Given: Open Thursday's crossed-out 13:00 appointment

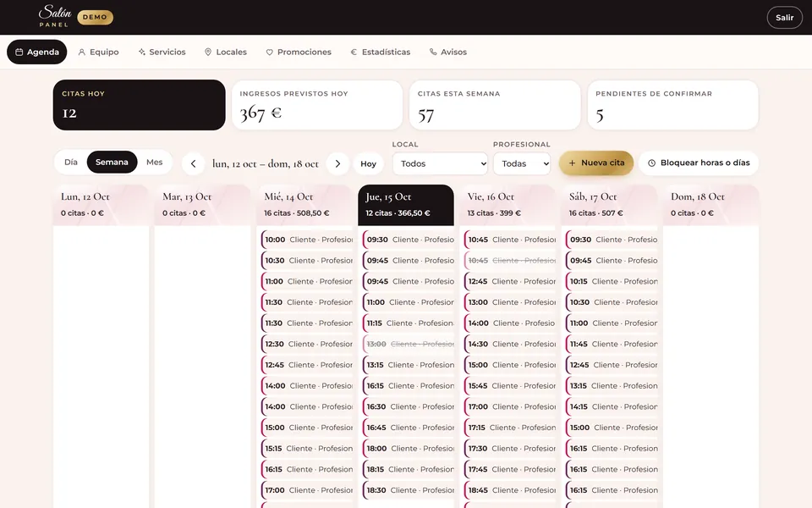Looking at the screenshot, I should (x=408, y=345).
